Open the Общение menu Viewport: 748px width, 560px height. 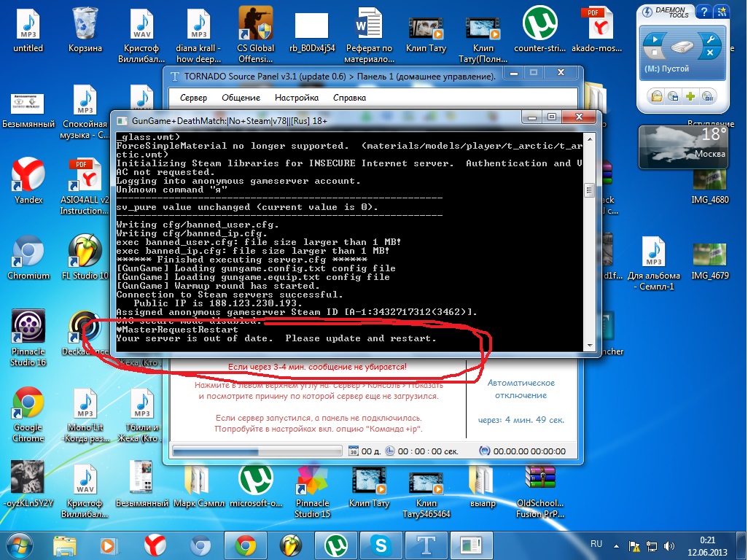[241, 98]
